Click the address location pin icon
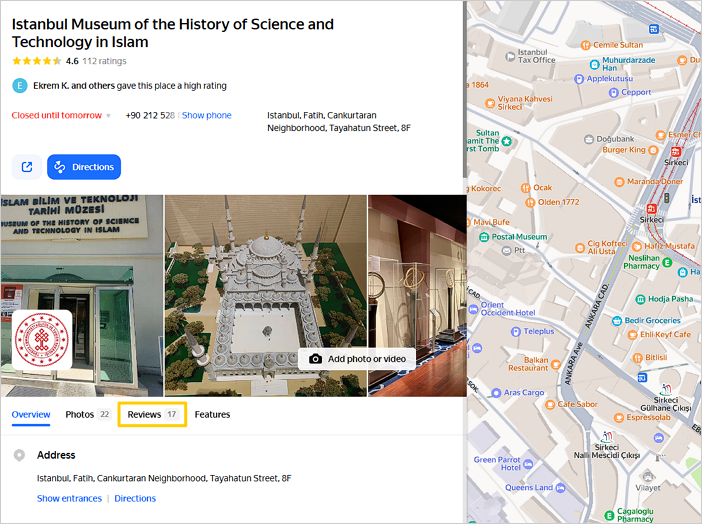This screenshot has width=702, height=524. pos(19,456)
